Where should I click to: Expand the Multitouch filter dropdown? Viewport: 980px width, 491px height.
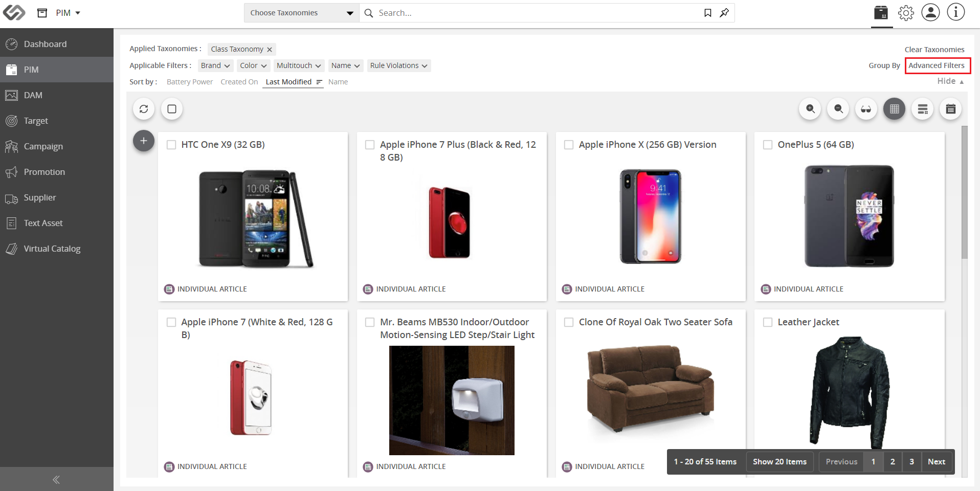(299, 65)
